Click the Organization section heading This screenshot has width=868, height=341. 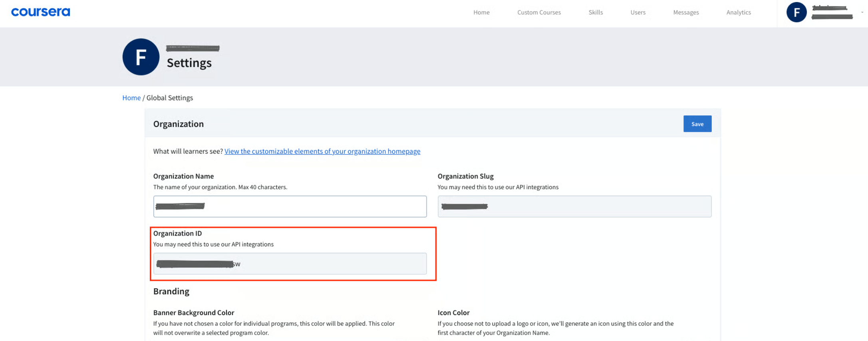coord(179,124)
